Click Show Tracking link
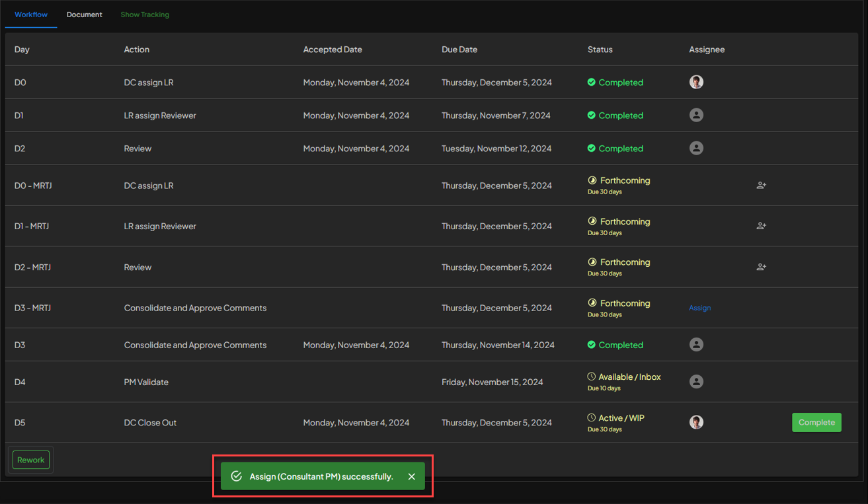The height and width of the screenshot is (504, 868). click(145, 15)
